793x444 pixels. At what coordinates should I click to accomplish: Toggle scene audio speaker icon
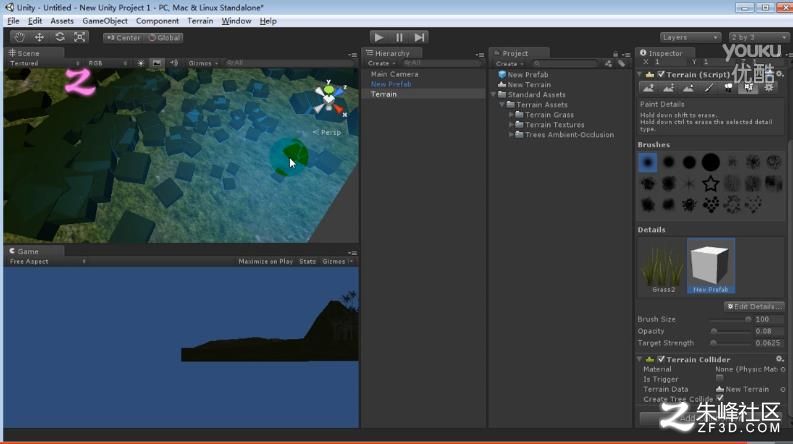174,63
